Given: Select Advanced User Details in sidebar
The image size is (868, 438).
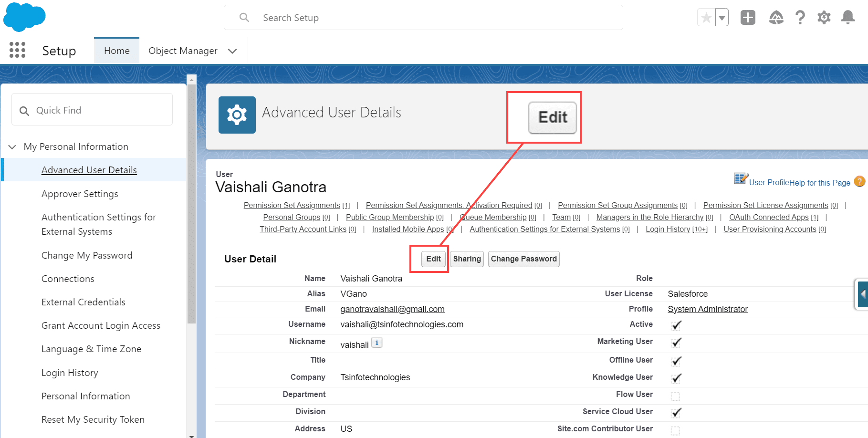Looking at the screenshot, I should 89,170.
